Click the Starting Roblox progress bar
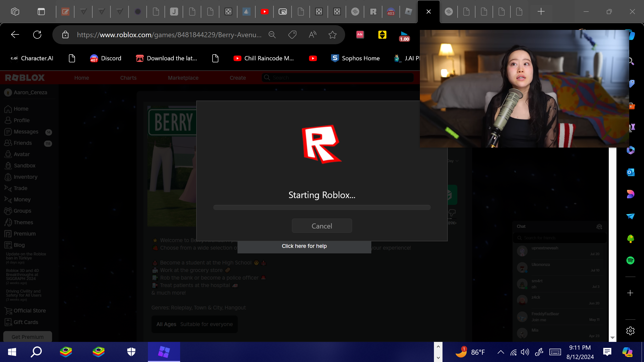 (322, 207)
